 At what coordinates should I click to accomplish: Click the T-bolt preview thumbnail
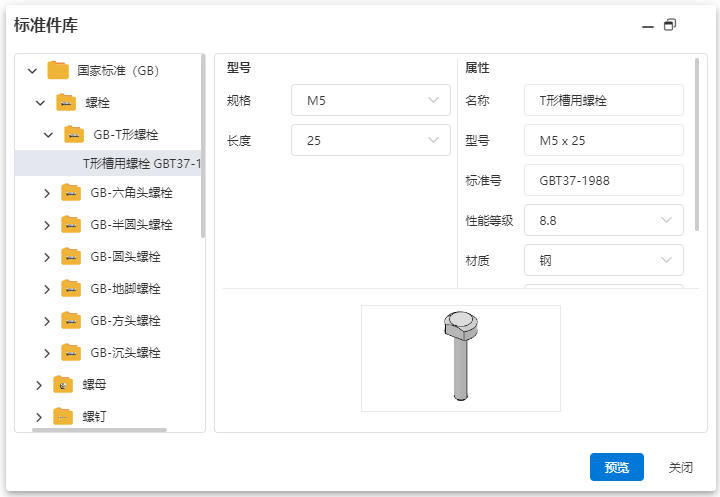click(x=461, y=358)
